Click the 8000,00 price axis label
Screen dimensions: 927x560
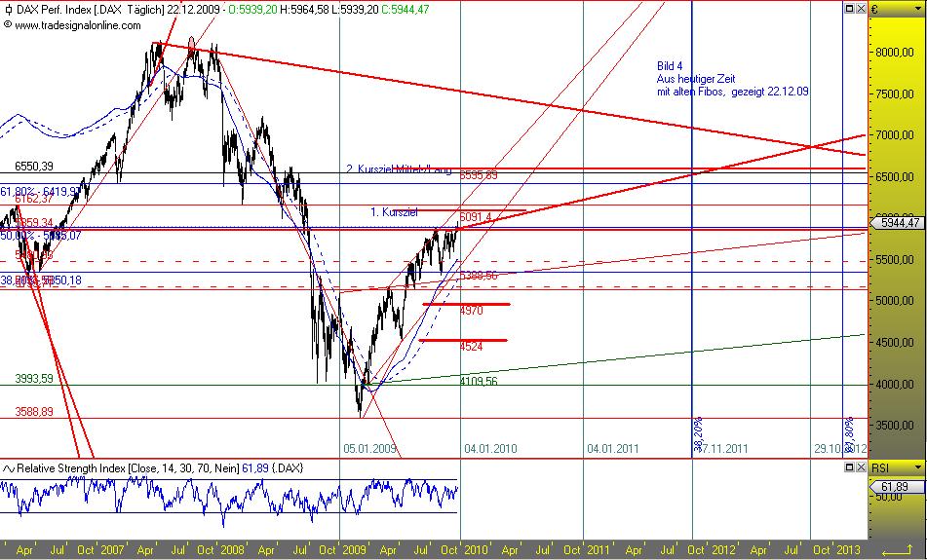point(895,52)
